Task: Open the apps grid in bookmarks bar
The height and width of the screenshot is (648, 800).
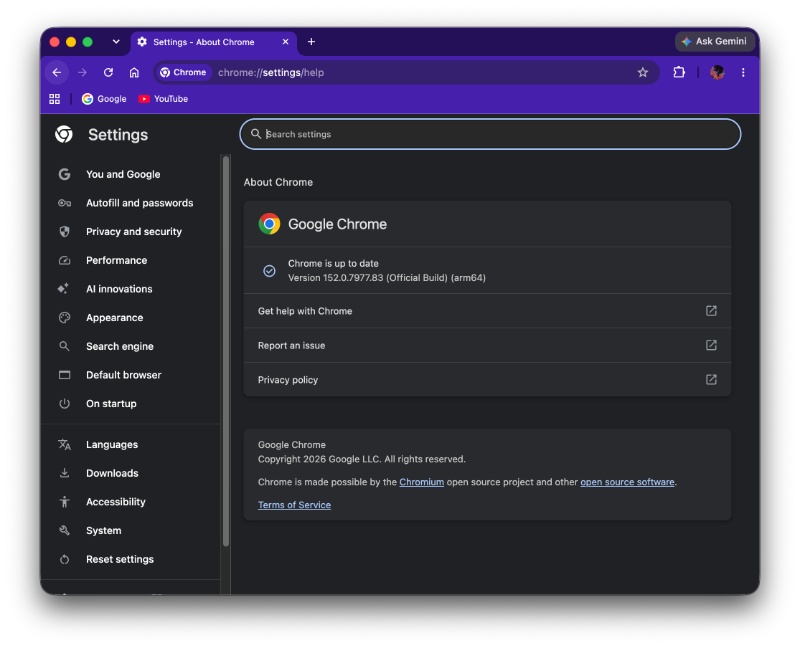Action: pos(55,99)
